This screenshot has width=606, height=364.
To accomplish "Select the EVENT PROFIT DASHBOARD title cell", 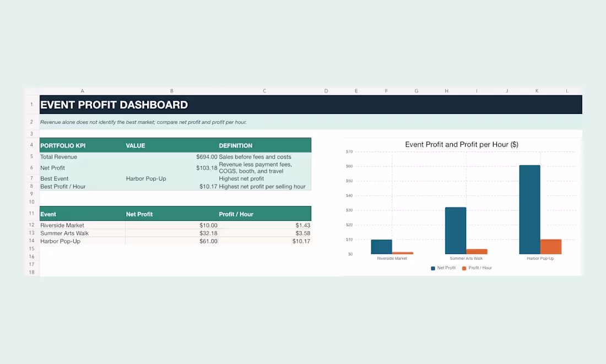I will (311, 105).
